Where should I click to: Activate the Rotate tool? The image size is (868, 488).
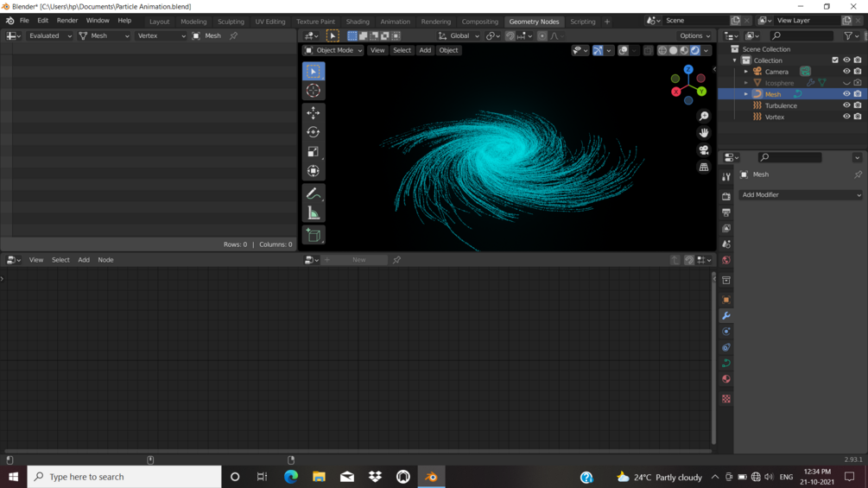coord(314,132)
